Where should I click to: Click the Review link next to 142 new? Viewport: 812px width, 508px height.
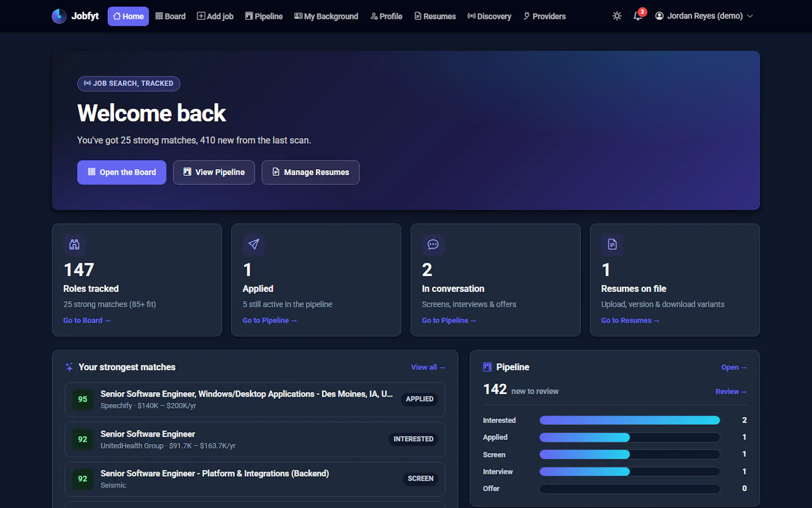click(731, 392)
